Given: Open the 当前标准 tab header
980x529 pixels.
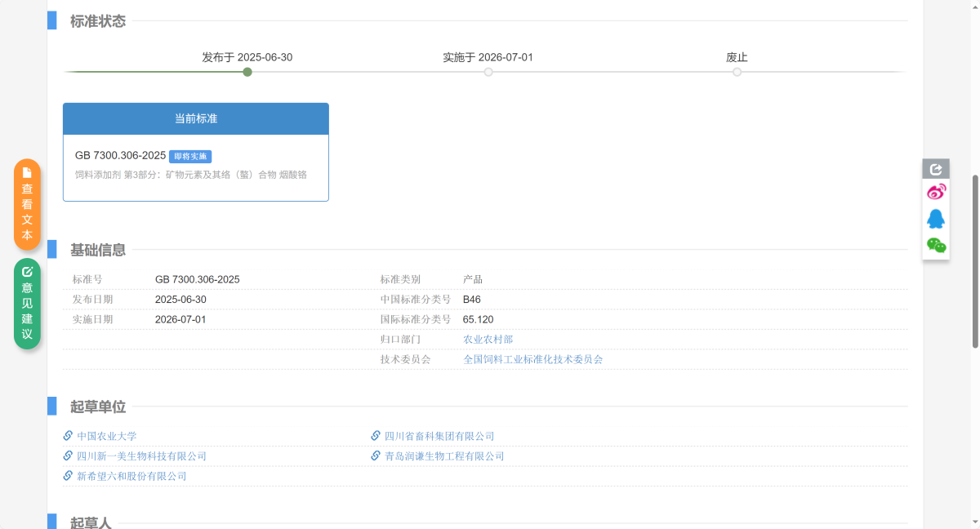Looking at the screenshot, I should click(196, 119).
